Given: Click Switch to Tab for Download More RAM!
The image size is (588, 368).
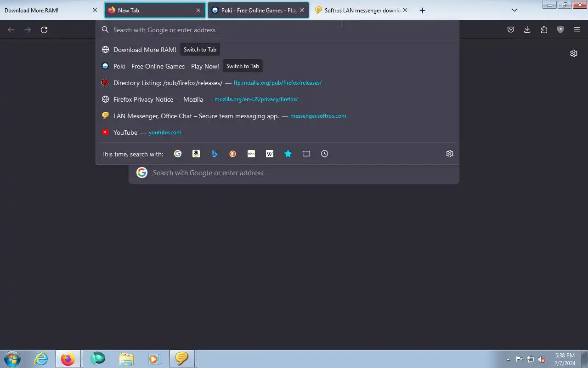Looking at the screenshot, I should 200,50.
